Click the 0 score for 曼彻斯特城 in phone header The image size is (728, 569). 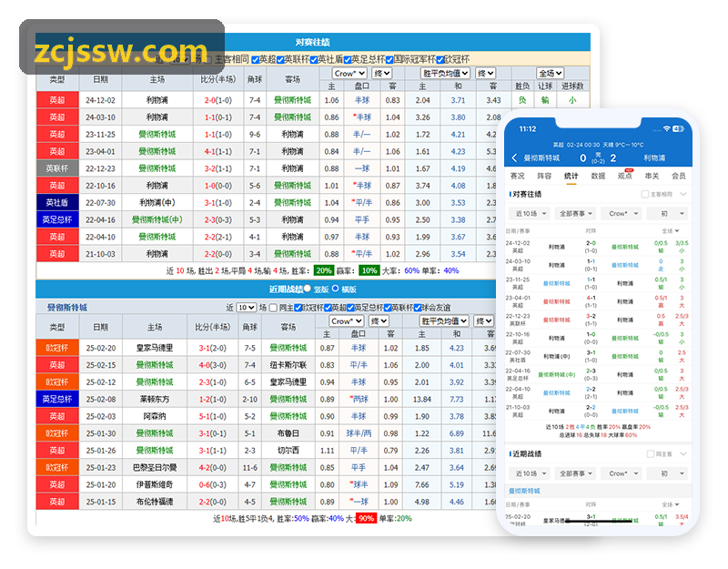point(583,157)
